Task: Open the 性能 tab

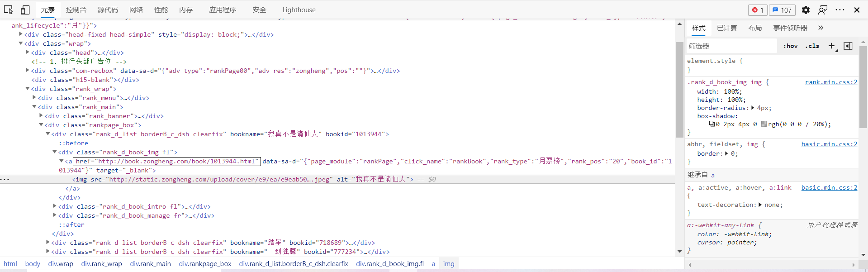Action: 161,10
